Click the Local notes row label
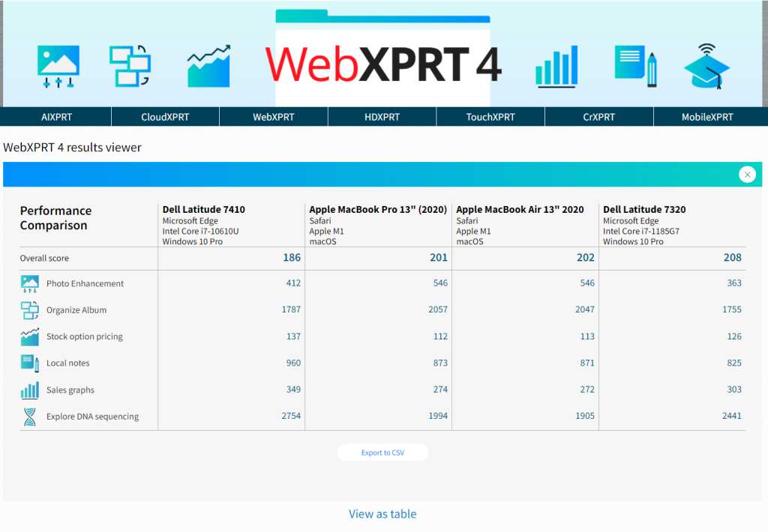Image resolution: width=768 pixels, height=532 pixels. point(68,363)
